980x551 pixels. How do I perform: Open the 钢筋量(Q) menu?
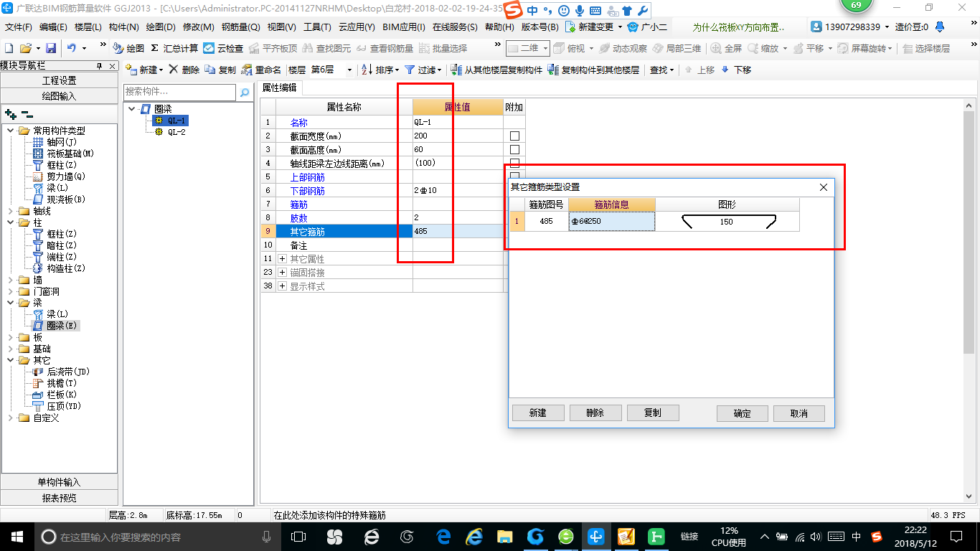(241, 27)
